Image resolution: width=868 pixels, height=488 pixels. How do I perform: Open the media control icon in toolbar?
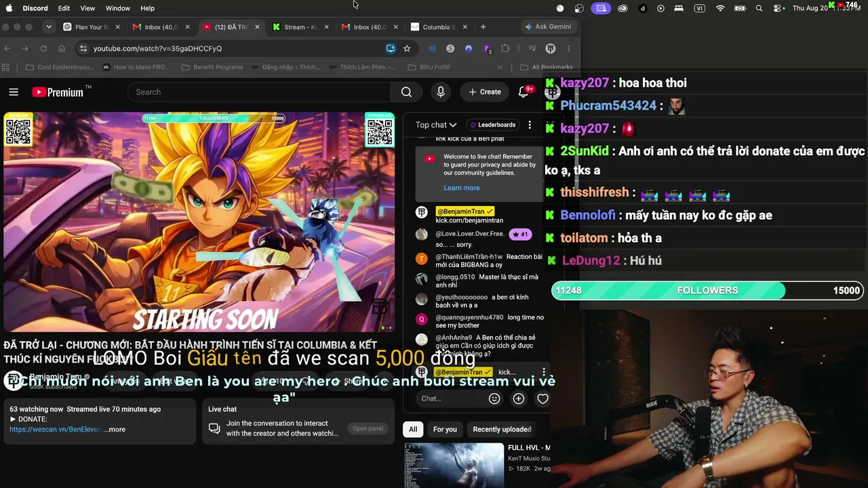click(x=532, y=49)
